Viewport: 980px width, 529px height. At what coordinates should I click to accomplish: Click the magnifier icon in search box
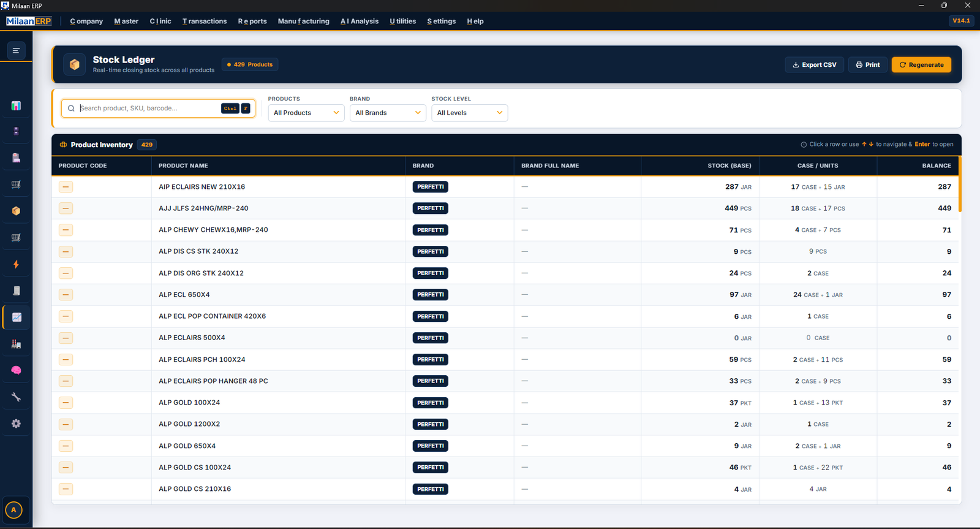click(x=71, y=108)
